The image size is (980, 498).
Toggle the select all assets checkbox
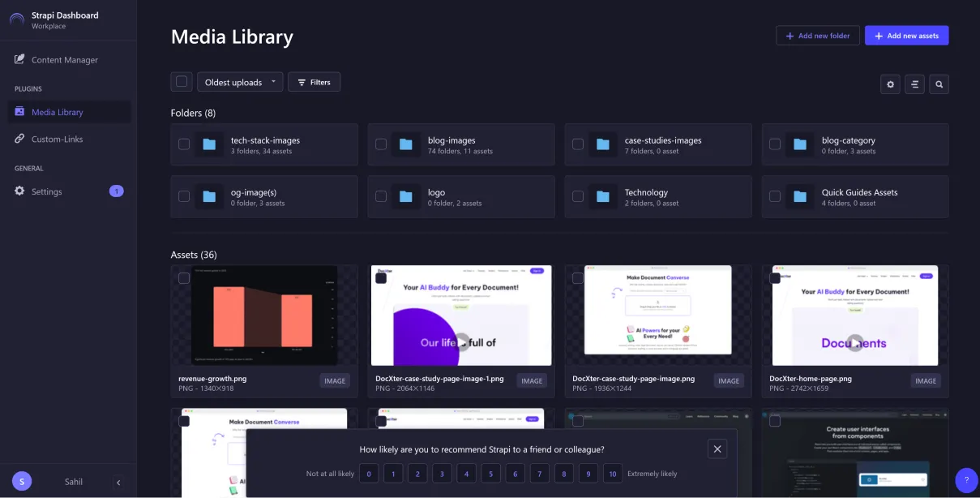pos(182,81)
